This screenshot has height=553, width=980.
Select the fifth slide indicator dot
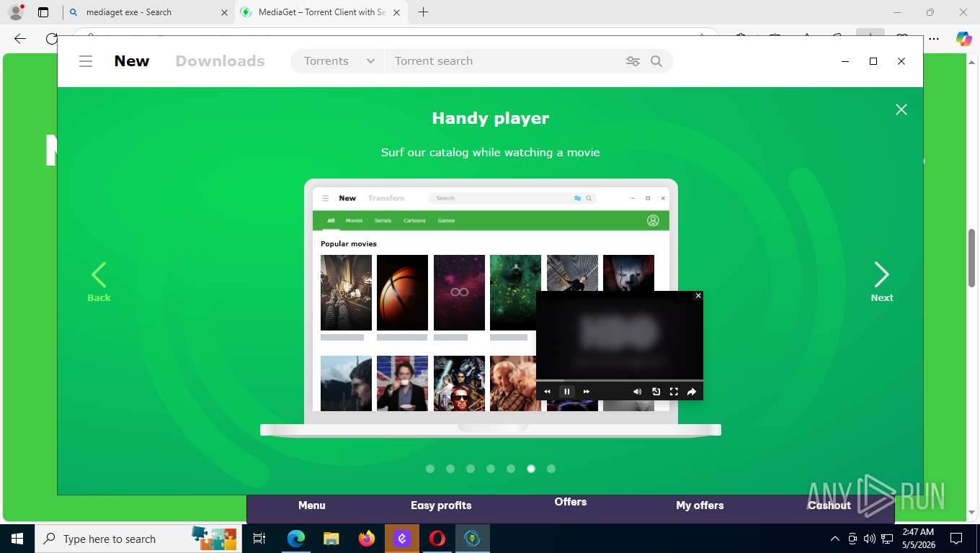click(511, 469)
